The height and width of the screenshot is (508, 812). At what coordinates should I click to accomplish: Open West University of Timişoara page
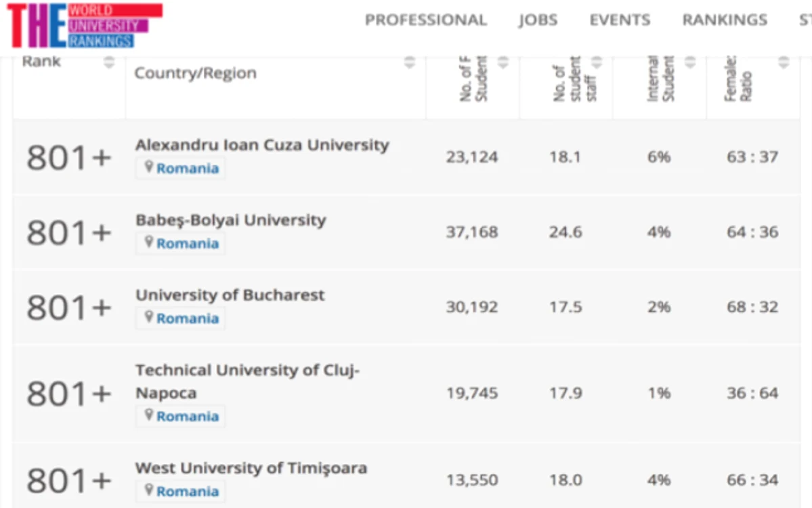251,468
